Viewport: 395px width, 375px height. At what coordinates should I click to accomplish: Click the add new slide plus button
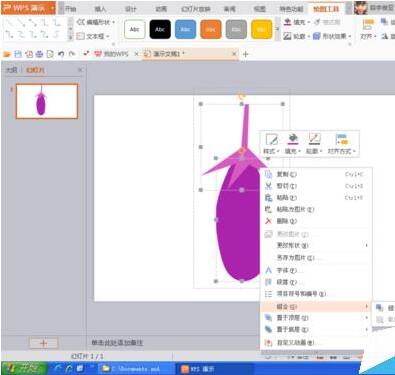(x=44, y=343)
